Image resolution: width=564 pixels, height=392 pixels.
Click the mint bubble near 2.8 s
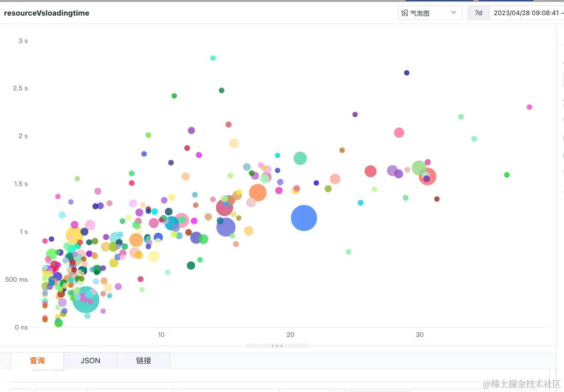pos(213,58)
